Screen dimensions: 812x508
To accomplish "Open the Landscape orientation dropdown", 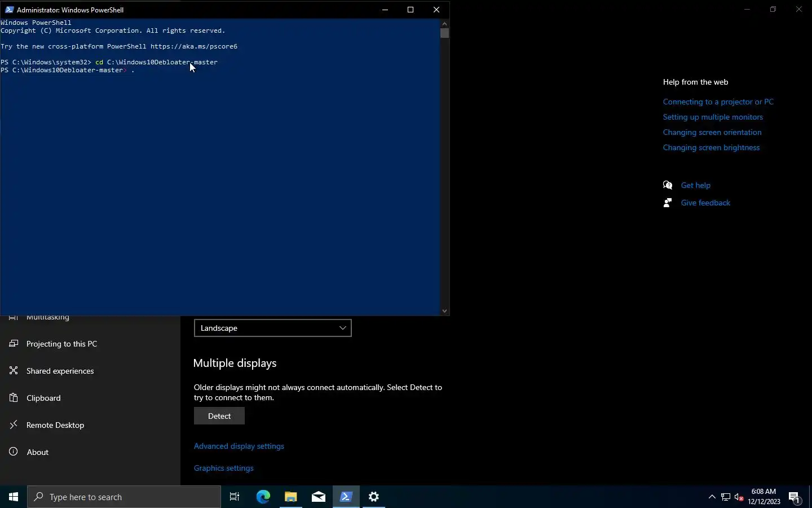I will pos(273,328).
